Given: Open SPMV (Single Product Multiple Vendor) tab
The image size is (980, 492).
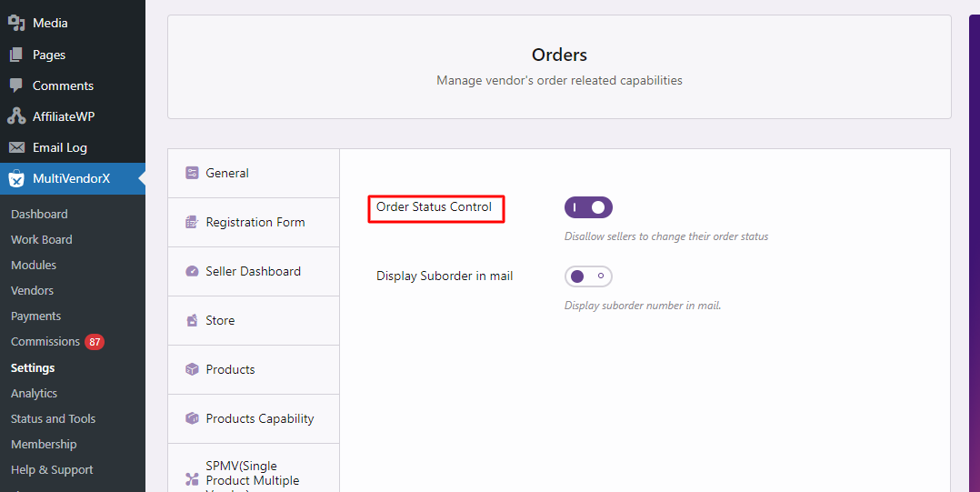Looking at the screenshot, I should (x=254, y=468).
